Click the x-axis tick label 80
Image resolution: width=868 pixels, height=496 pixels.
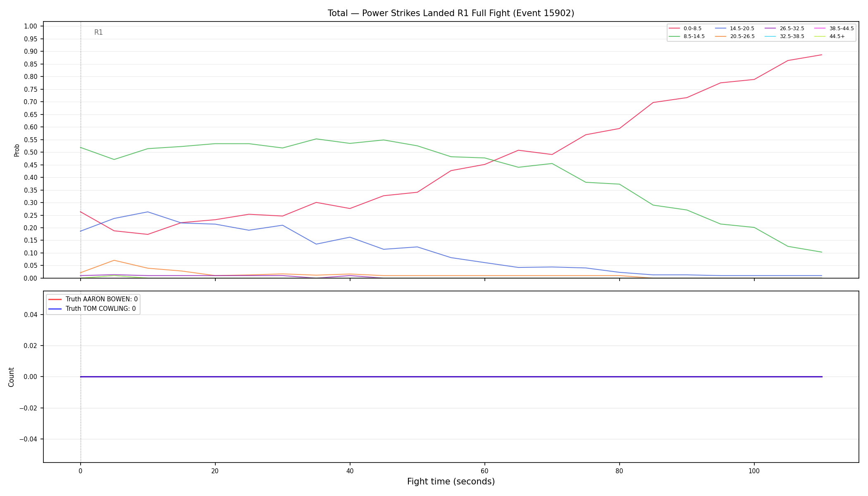619,471
